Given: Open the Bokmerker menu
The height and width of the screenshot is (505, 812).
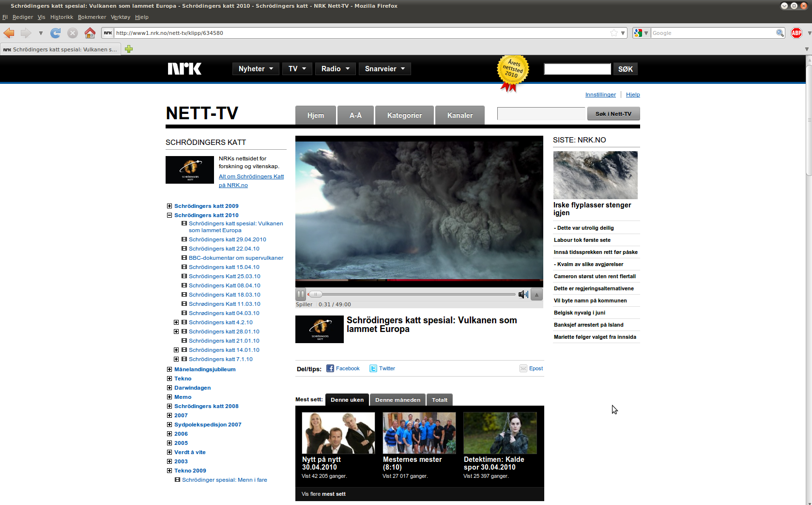Looking at the screenshot, I should pos(92,17).
